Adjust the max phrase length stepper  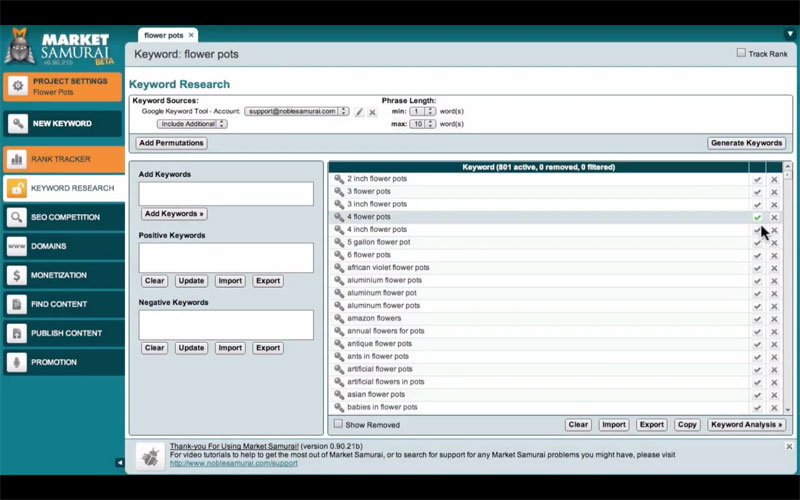tap(430, 124)
